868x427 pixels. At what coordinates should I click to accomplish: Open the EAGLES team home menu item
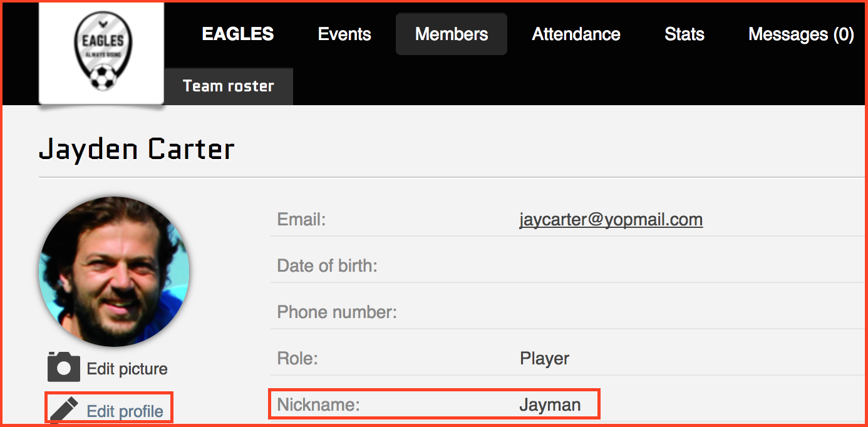click(237, 34)
